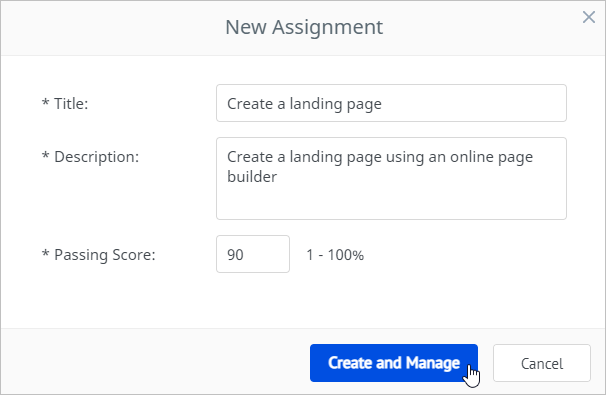Cancel the new assignment
Screen dimensions: 606x395
click(541, 363)
